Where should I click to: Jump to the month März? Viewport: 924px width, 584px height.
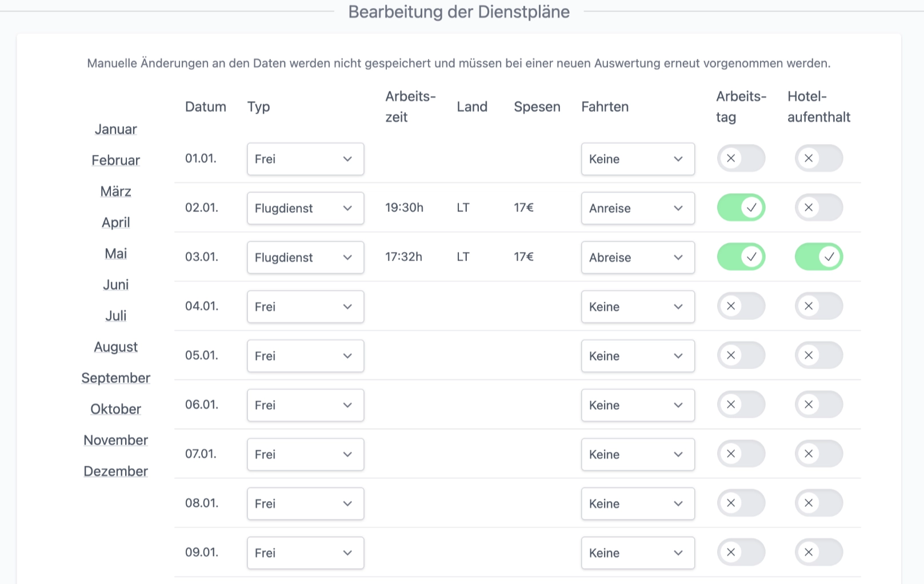pos(115,191)
